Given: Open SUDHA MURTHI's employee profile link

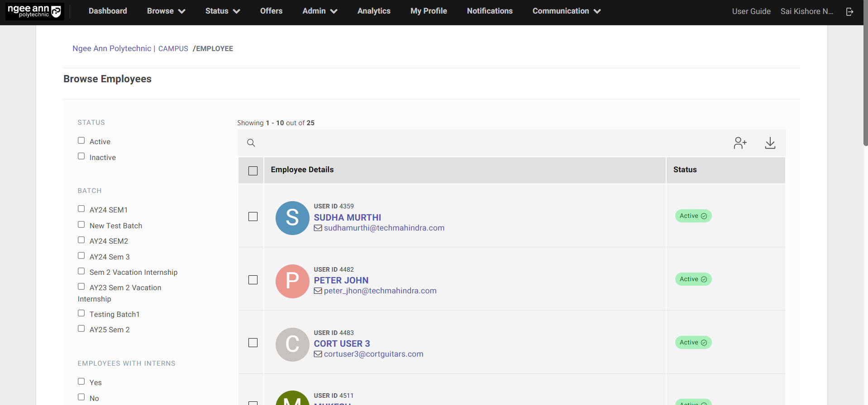Looking at the screenshot, I should 347,217.
